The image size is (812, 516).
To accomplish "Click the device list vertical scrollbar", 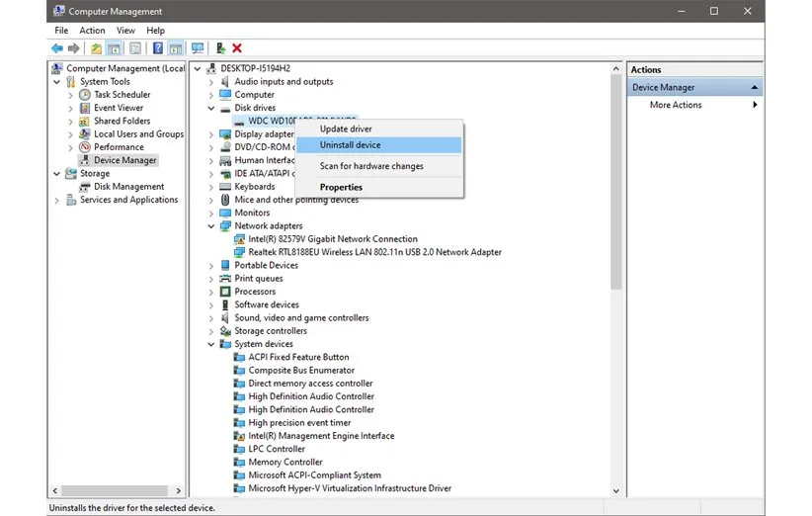I will point(616,198).
